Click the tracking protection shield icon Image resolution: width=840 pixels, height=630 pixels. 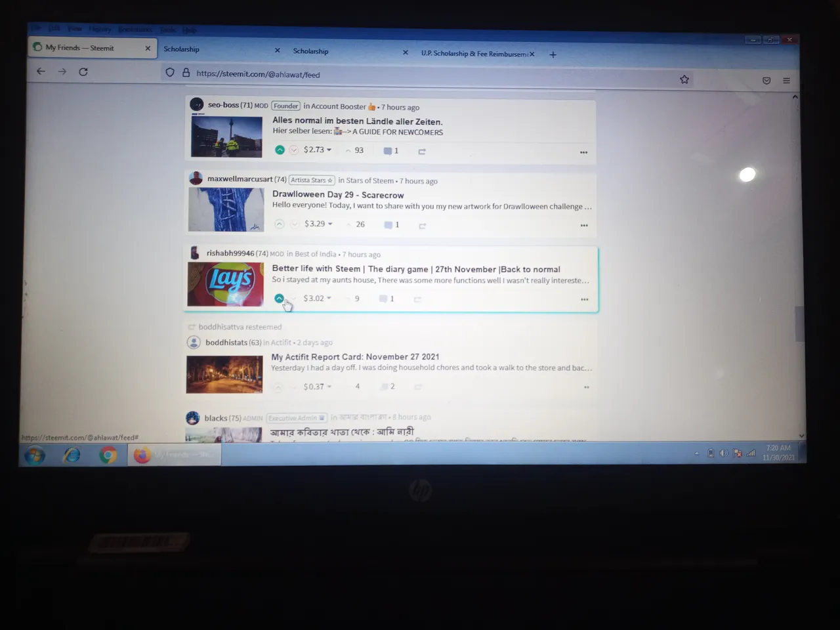pos(170,73)
